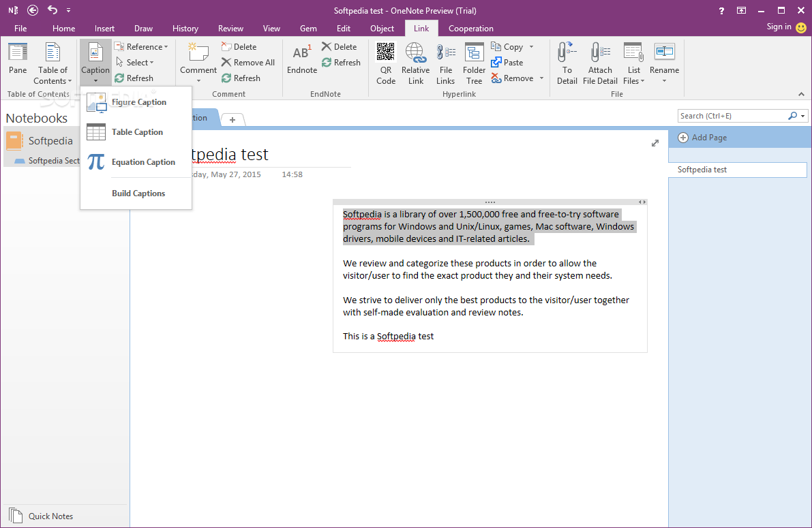This screenshot has width=812, height=528.
Task: Switch to the Edit tab
Action: 344,29
